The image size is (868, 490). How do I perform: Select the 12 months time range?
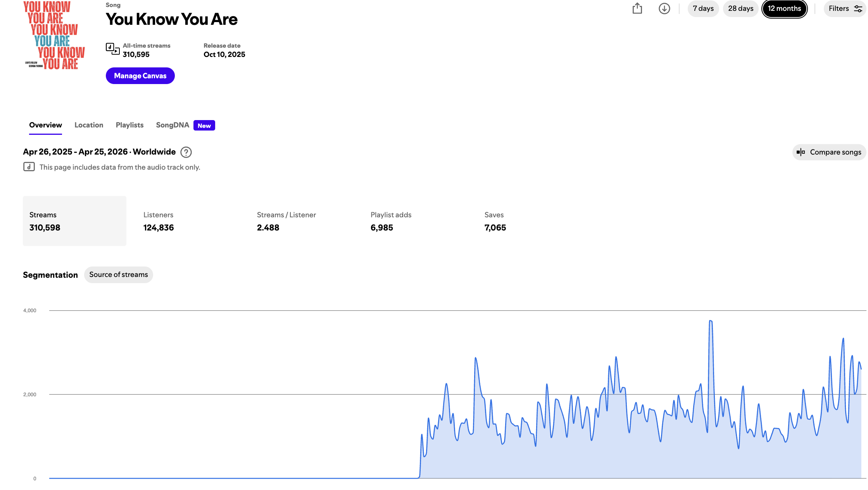[x=784, y=9]
